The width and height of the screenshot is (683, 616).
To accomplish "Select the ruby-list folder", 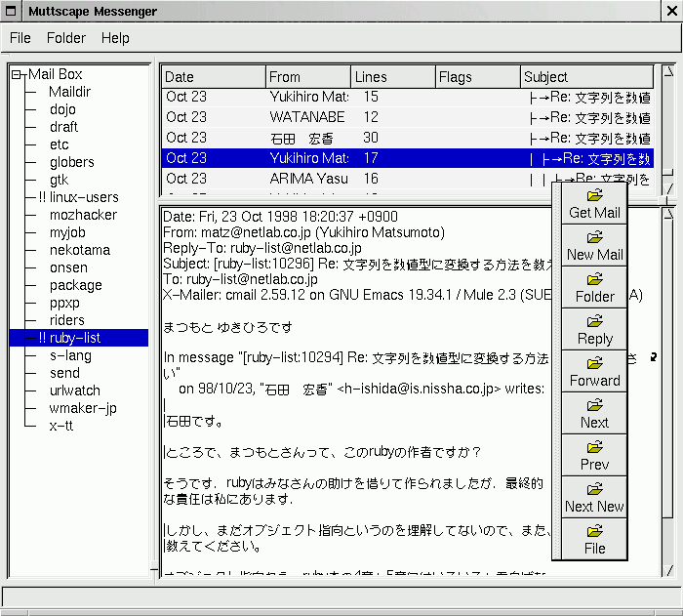I will 79,338.
